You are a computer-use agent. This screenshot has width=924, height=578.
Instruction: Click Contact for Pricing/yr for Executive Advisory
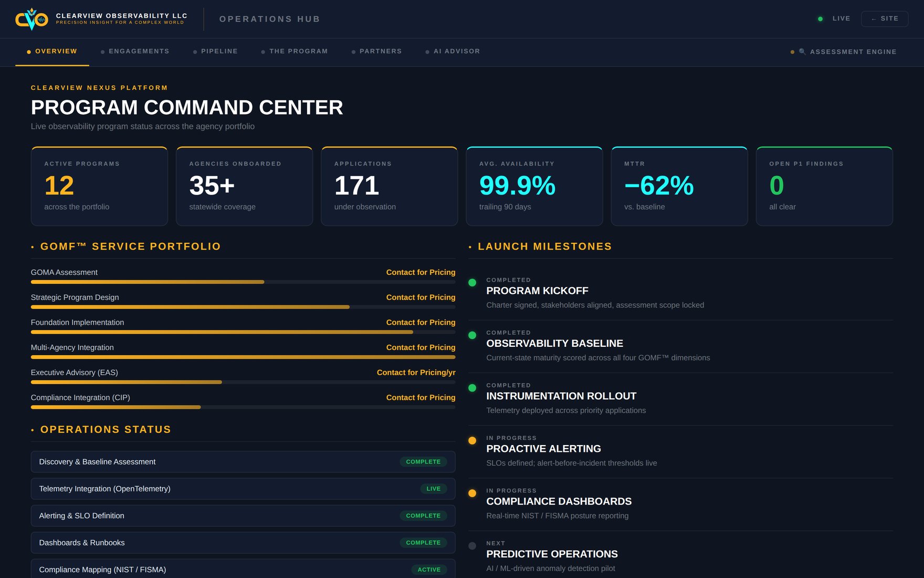coord(416,373)
